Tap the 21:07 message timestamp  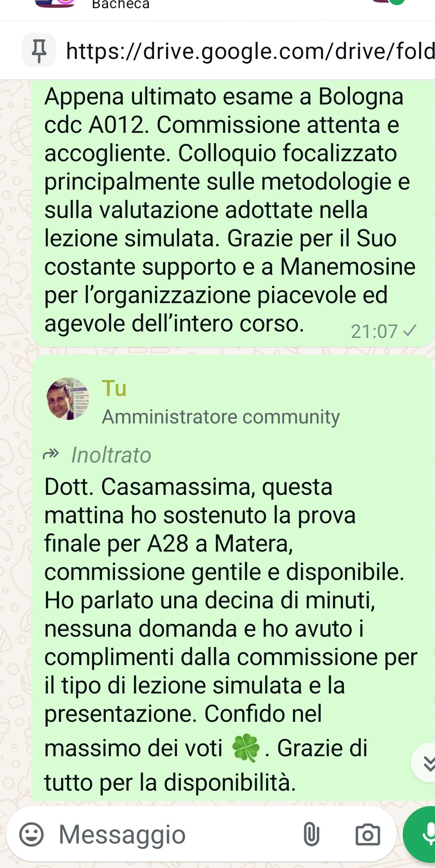[374, 331]
